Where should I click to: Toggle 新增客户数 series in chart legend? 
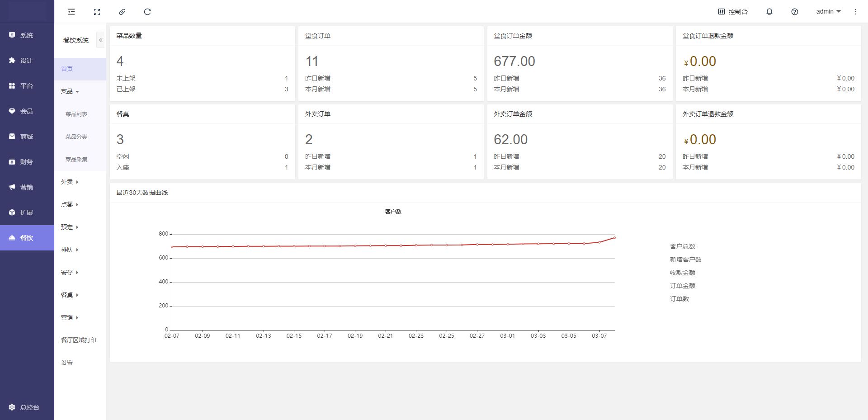tap(685, 260)
